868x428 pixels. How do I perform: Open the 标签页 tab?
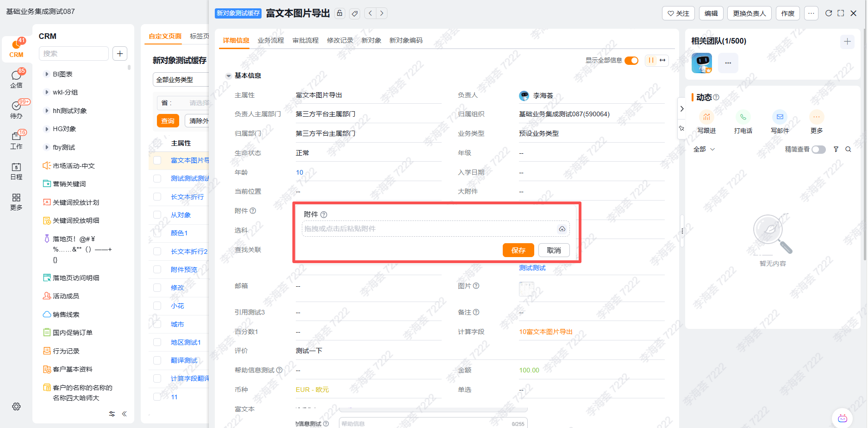(x=199, y=36)
